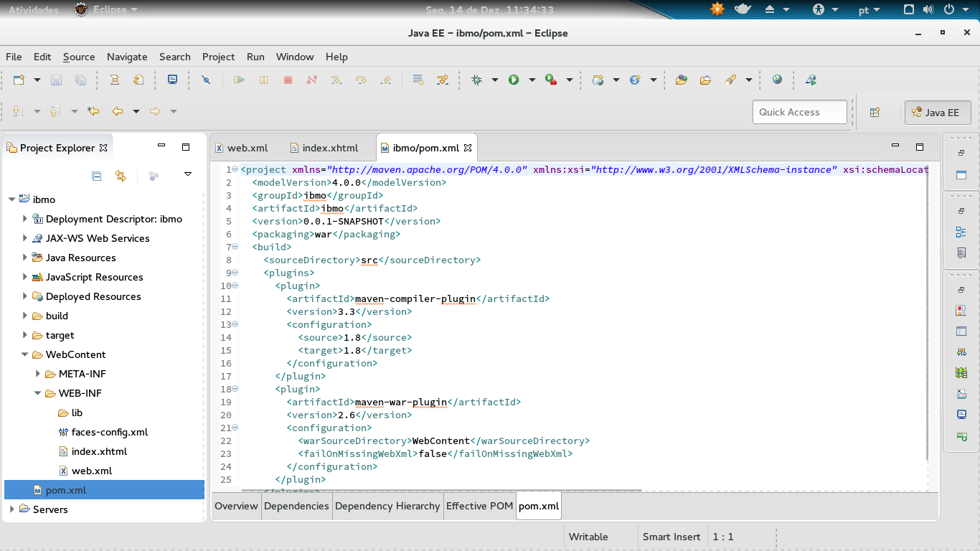Click the New wizard icon
Viewport: 980px width, 551px height.
point(19,80)
